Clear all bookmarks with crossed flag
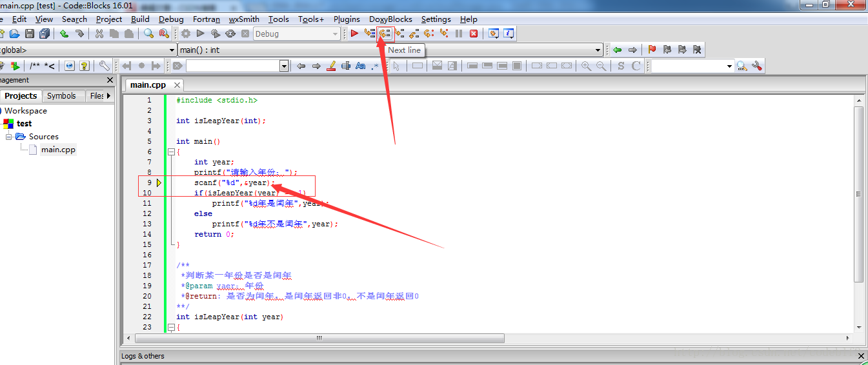 (697, 50)
